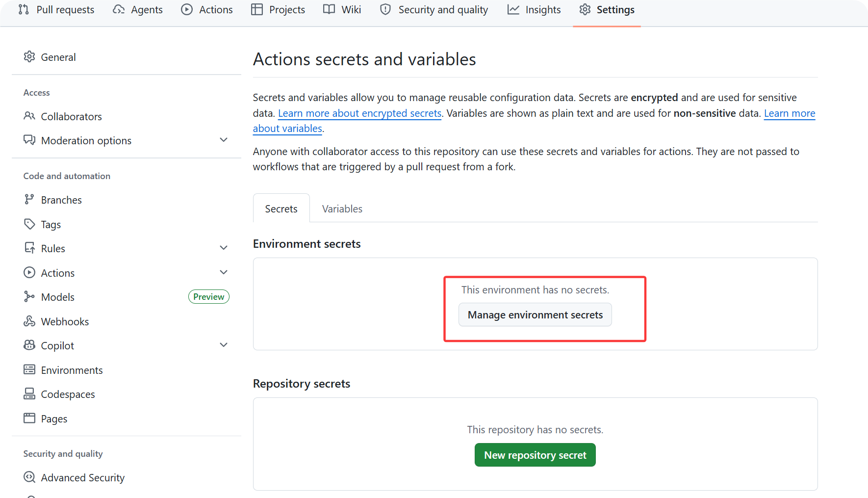The height and width of the screenshot is (498, 868).
Task: Click the Environments server icon
Action: pyautogui.click(x=29, y=370)
